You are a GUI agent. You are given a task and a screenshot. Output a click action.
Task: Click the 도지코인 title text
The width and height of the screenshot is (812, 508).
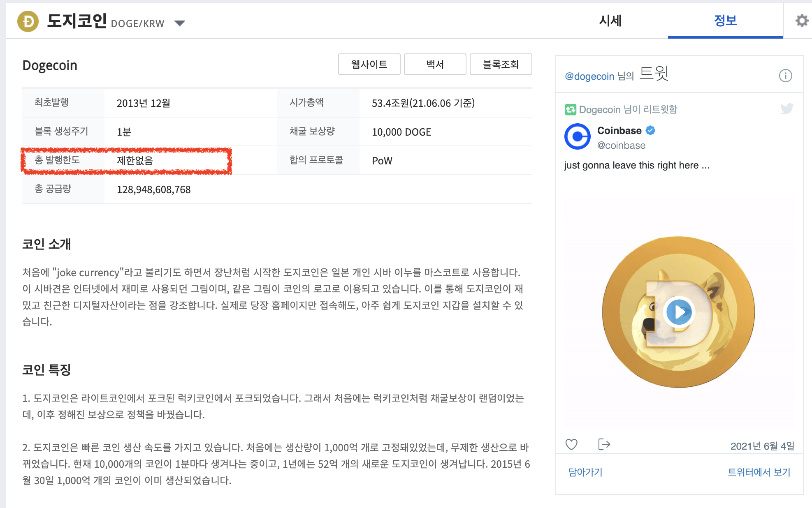pyautogui.click(x=77, y=21)
